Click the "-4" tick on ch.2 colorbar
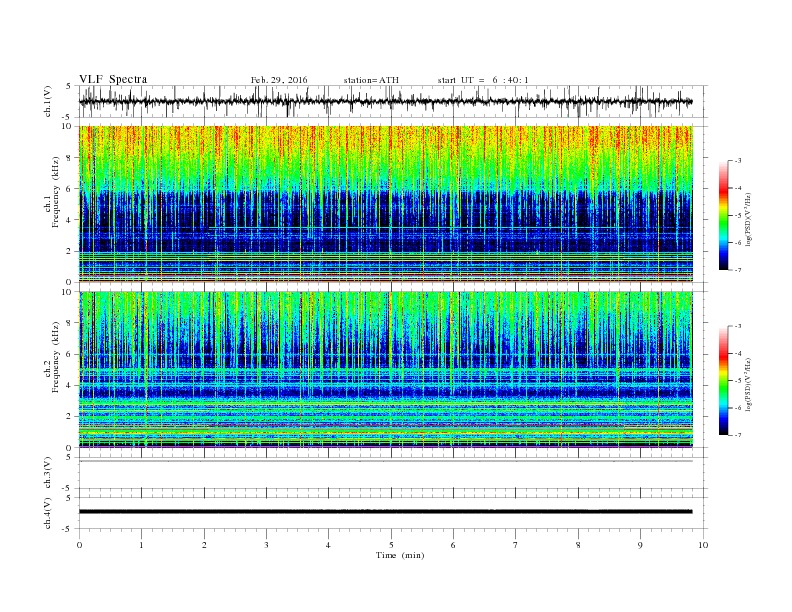The width and height of the screenshot is (792, 612). pos(738,353)
